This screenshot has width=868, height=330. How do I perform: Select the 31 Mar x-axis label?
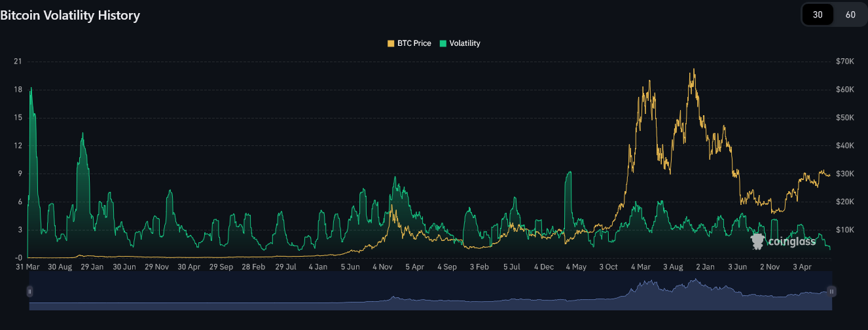27,267
